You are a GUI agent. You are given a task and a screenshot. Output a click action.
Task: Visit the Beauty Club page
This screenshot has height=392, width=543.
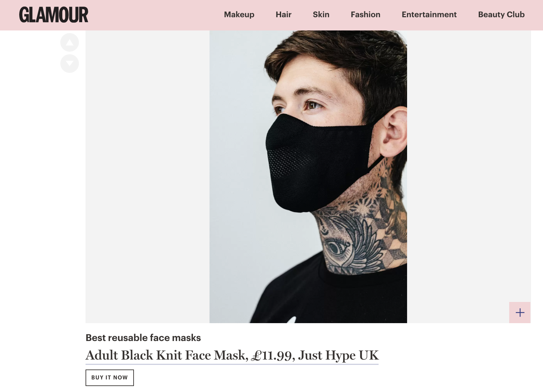[501, 15]
